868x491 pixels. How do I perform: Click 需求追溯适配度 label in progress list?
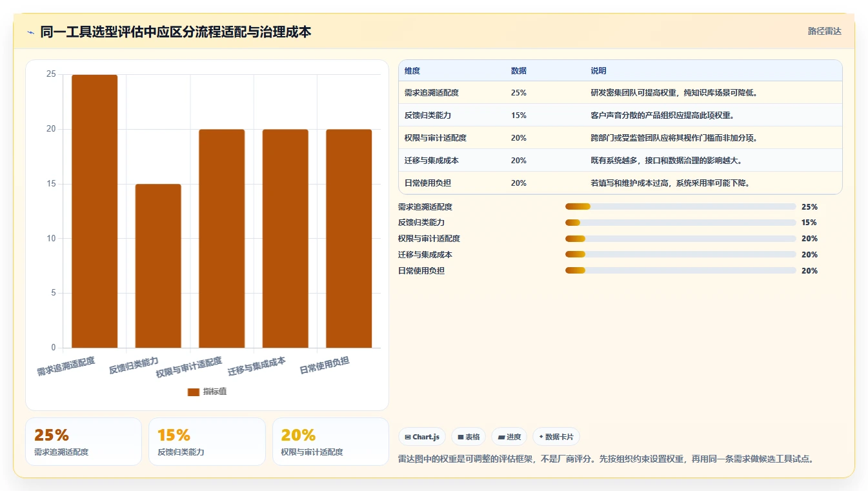425,207
